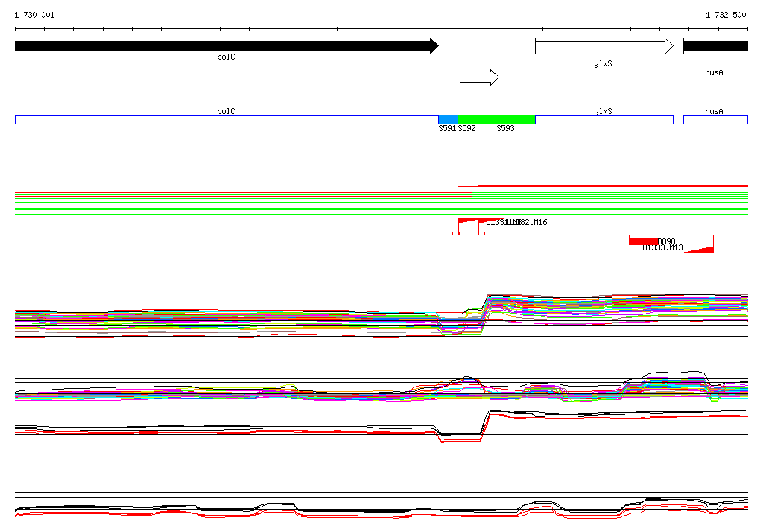Click the blue-outlined ylxS segment box
The image size is (763, 532).
coord(604,120)
